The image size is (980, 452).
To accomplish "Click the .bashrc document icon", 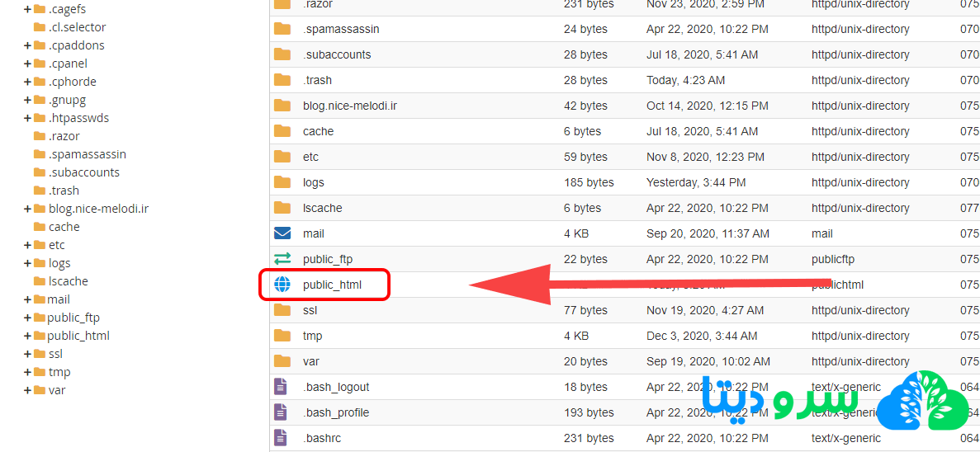I will [282, 438].
